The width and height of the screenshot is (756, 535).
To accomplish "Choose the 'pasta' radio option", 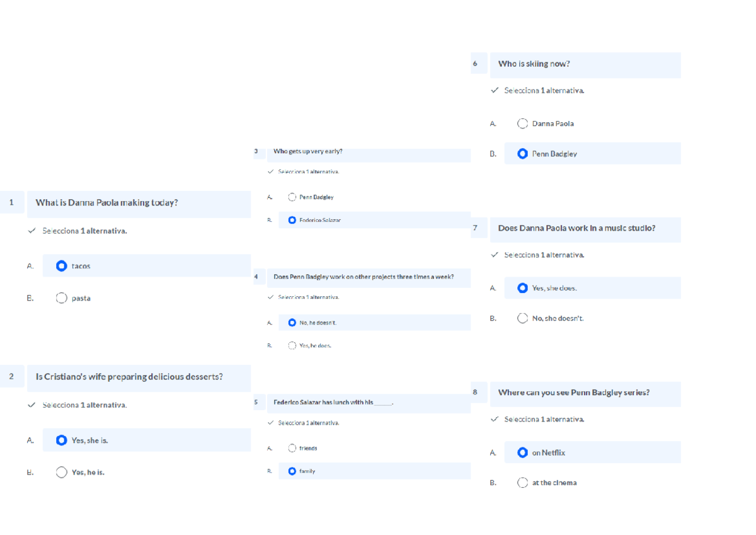I will 61,298.
